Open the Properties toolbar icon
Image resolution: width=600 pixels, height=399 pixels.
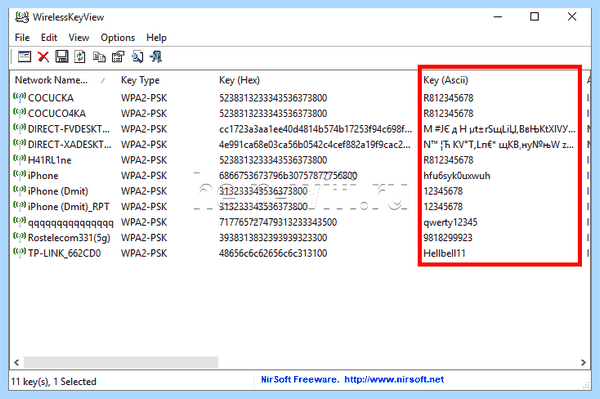pyautogui.click(x=118, y=57)
